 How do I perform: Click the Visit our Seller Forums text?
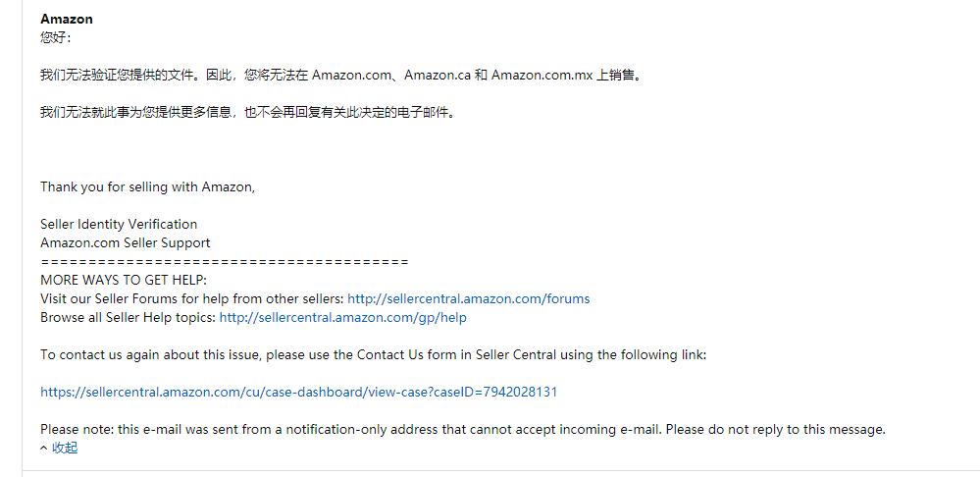tap(192, 298)
